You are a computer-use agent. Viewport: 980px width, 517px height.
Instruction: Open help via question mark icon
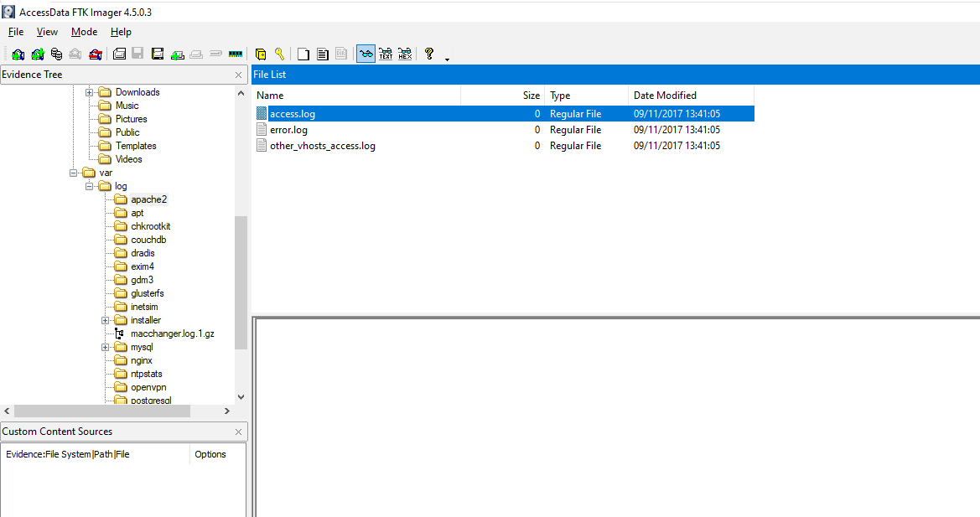click(x=429, y=54)
